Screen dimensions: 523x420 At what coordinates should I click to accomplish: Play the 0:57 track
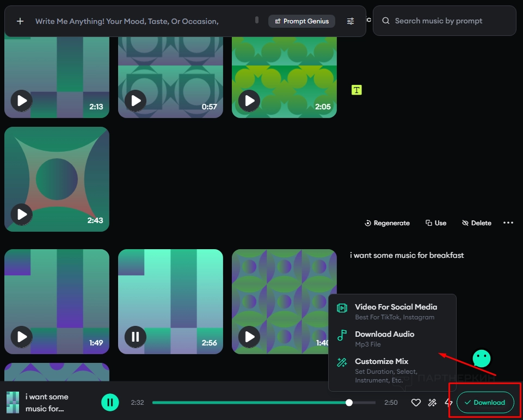pos(136,101)
